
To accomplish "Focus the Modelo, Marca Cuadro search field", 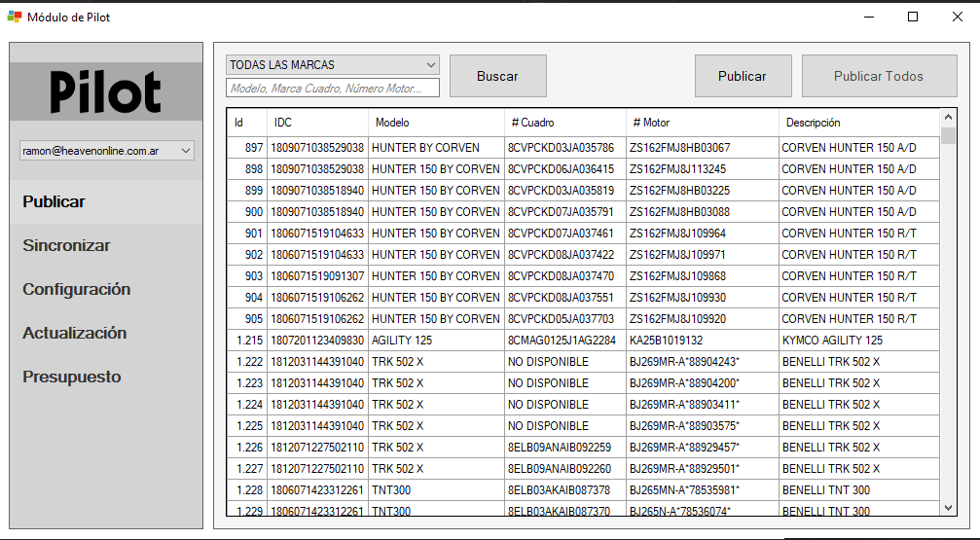I will (333, 89).
